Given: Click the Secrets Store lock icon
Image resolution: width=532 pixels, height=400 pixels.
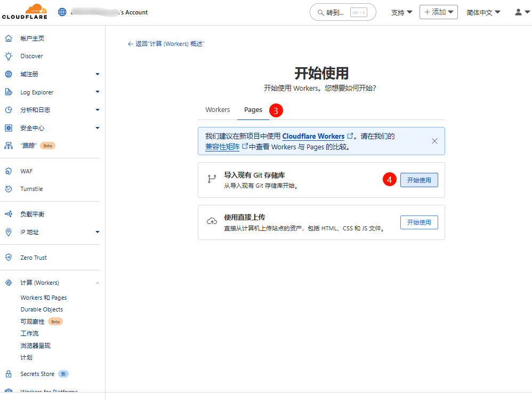Looking at the screenshot, I should coord(9,374).
